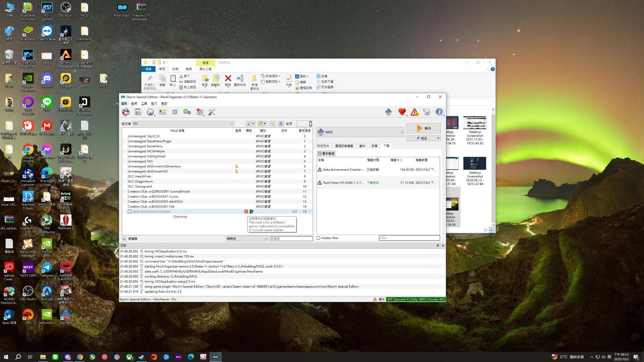Toggle the Hidden files checkbox
Screen dimensions: 644x362
click(319, 238)
